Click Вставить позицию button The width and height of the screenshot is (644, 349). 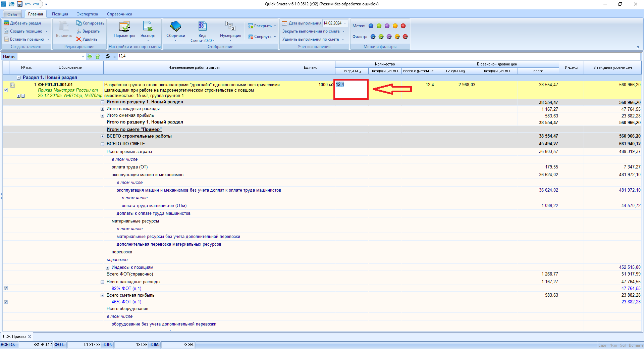[24, 39]
